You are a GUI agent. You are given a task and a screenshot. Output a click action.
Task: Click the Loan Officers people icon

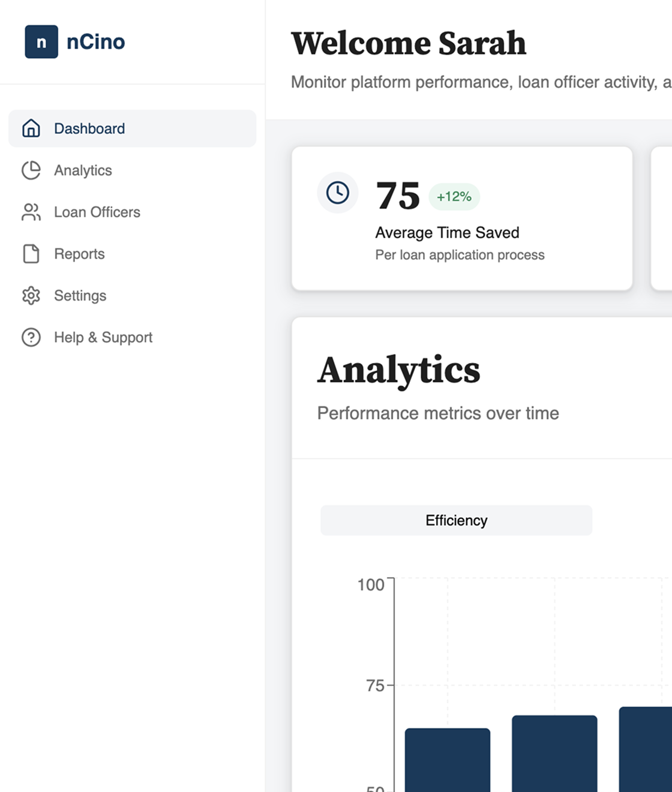point(31,212)
